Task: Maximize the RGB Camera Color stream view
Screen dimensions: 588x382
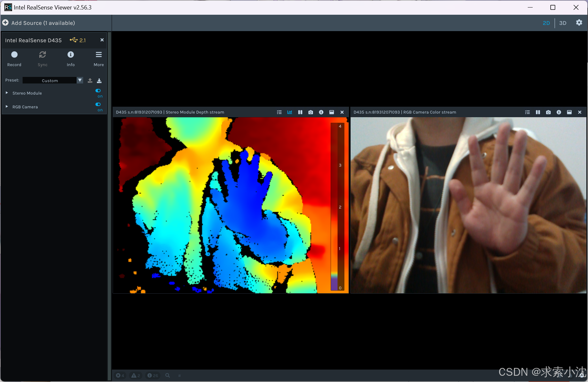Action: pos(569,112)
